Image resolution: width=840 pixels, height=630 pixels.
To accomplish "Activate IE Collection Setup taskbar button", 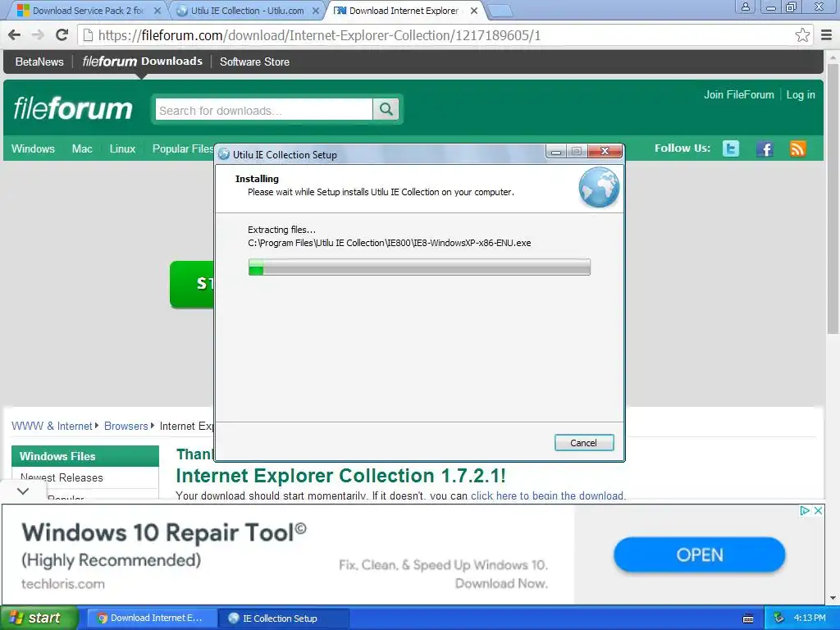I will pos(283,619).
